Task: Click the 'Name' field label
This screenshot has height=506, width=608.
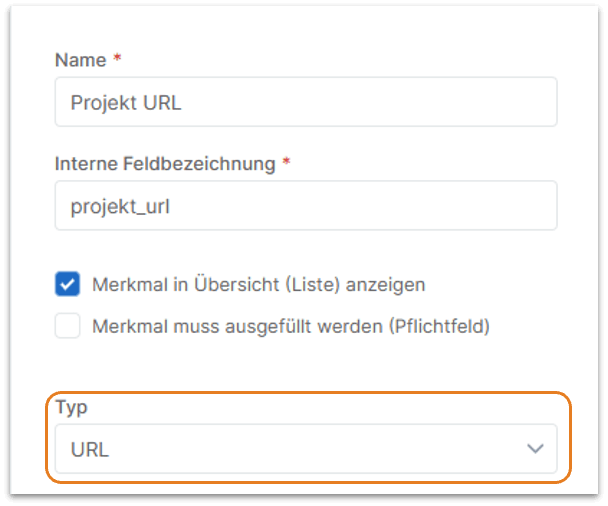Action: click(80, 60)
